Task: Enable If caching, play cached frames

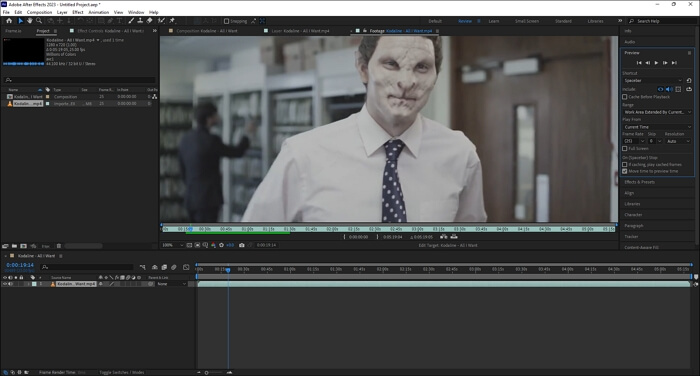Action: tap(625, 165)
